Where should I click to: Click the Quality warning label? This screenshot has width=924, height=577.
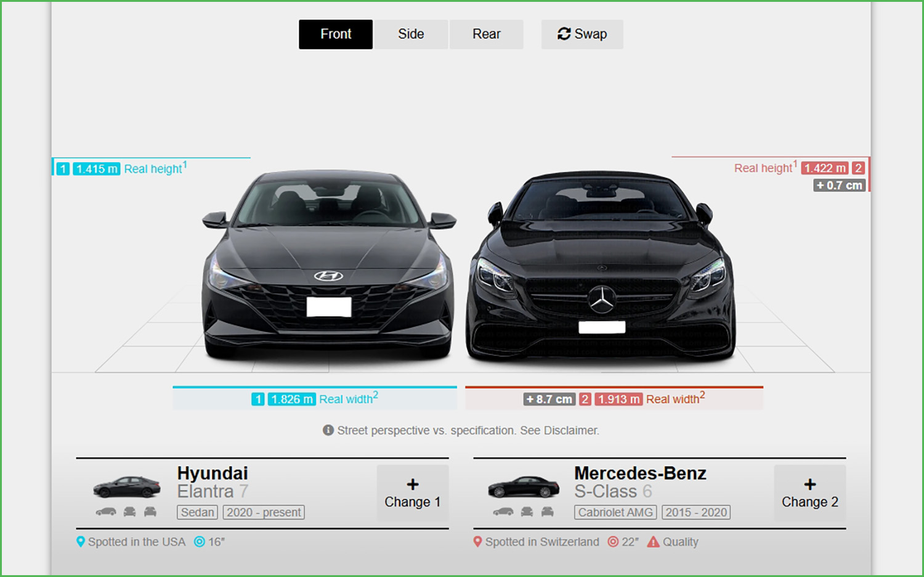point(681,542)
